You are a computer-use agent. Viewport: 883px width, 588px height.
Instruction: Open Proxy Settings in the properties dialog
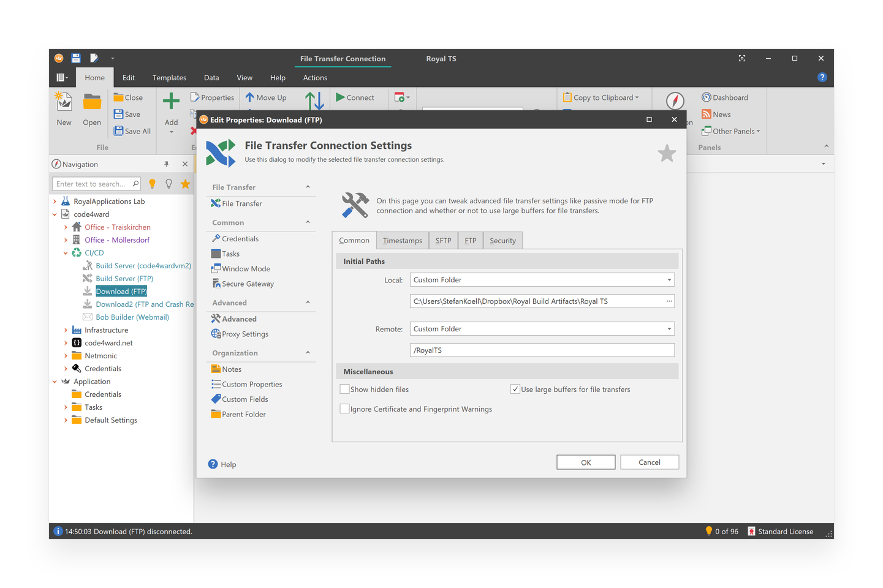(x=244, y=334)
